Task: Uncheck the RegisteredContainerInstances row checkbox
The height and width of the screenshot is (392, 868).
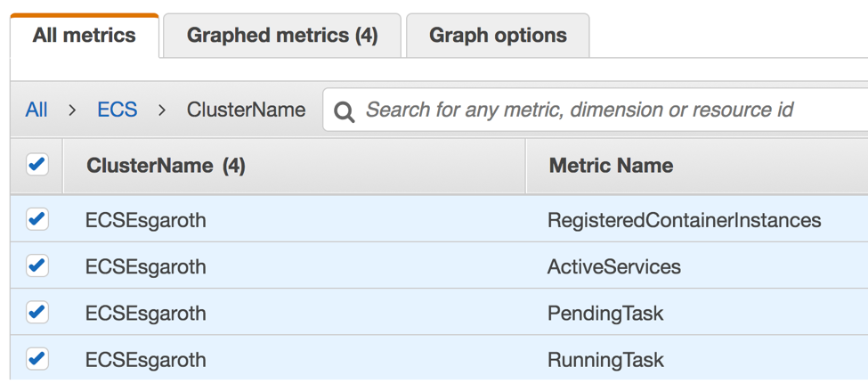Action: coord(37,219)
